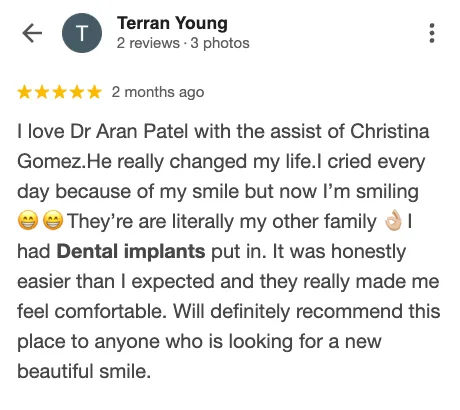Click the fourth gold rating star
The image size is (460, 410).
coord(77,92)
